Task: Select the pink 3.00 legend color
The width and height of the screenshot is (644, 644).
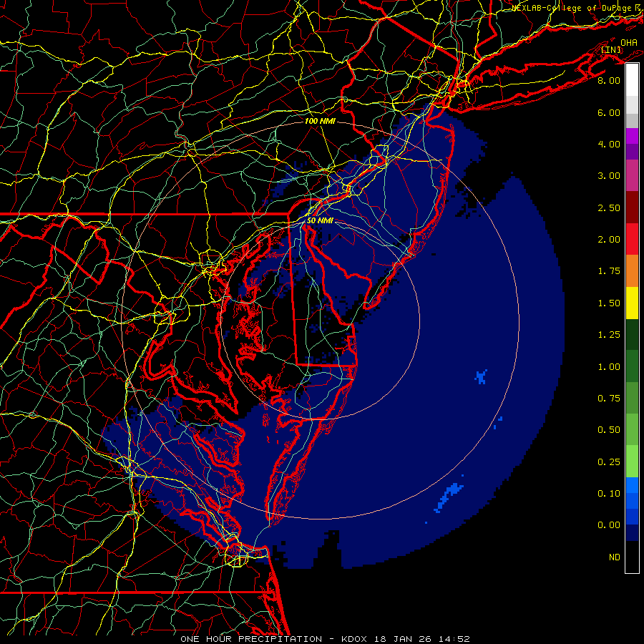Action: click(x=632, y=175)
